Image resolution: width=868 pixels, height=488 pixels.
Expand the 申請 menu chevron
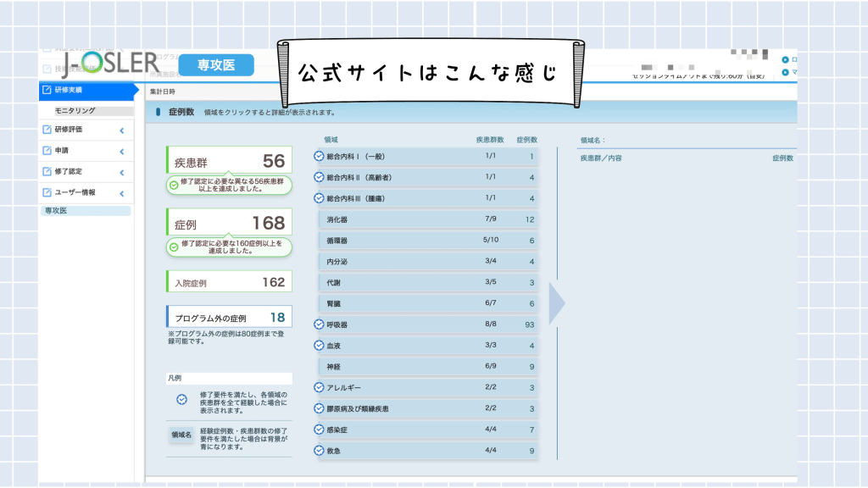click(122, 151)
